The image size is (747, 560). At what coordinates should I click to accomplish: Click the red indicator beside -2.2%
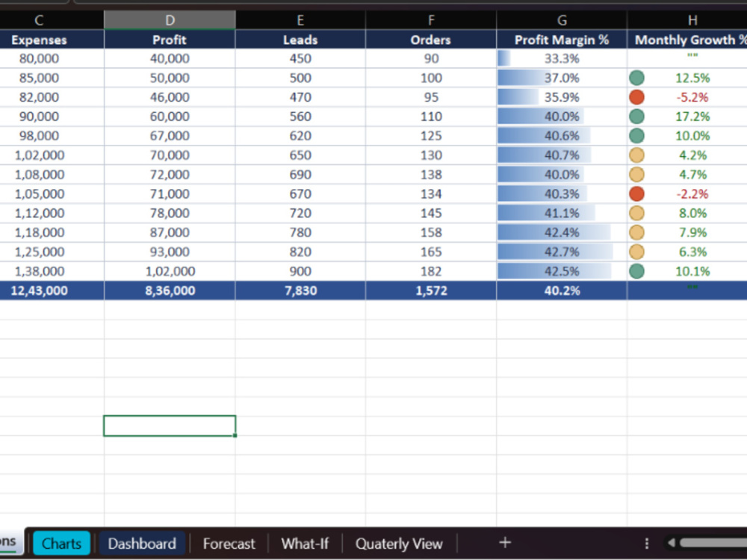click(636, 194)
